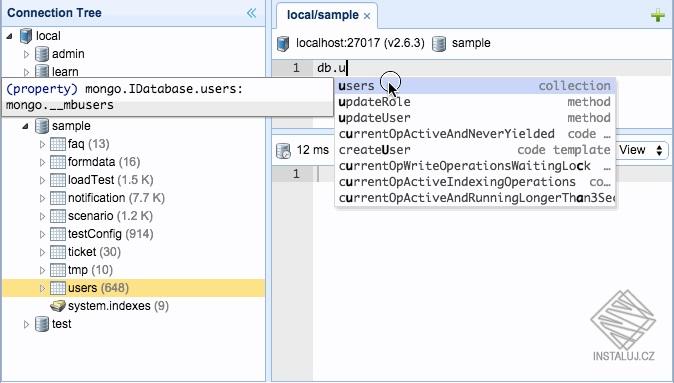
Task: Collapse the Connection Tree panel
Action: pos(251,13)
